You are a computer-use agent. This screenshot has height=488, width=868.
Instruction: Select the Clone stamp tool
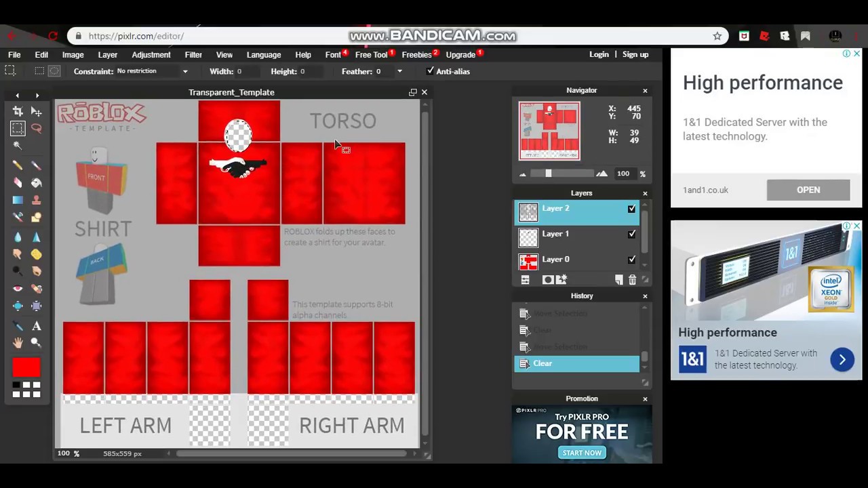click(37, 200)
